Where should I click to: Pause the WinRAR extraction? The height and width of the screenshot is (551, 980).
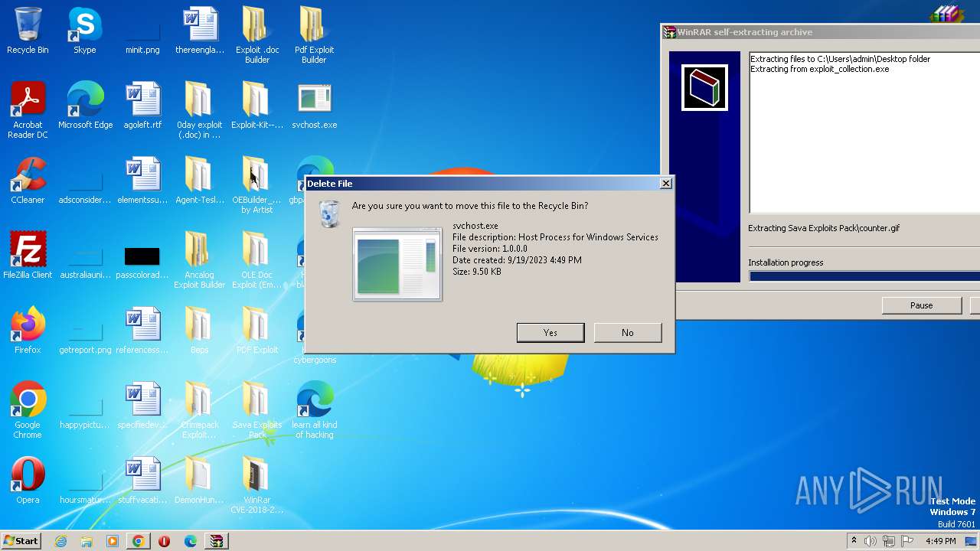(x=922, y=305)
